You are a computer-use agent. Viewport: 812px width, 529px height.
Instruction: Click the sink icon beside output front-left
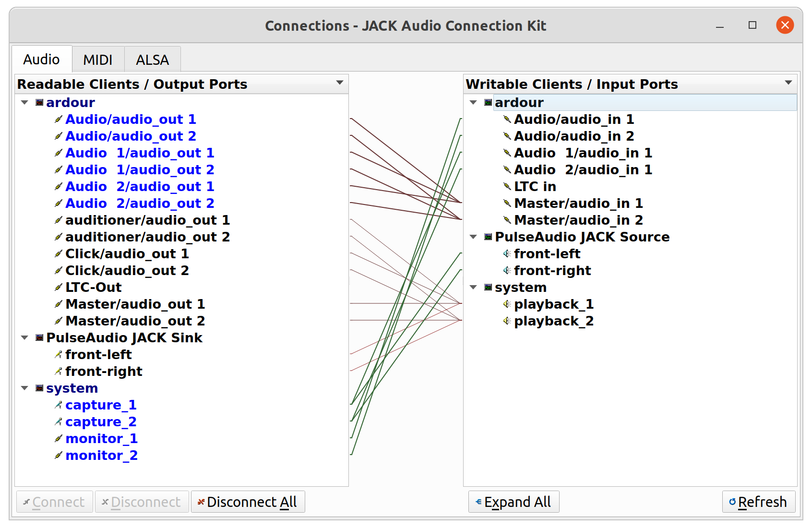[59, 354]
